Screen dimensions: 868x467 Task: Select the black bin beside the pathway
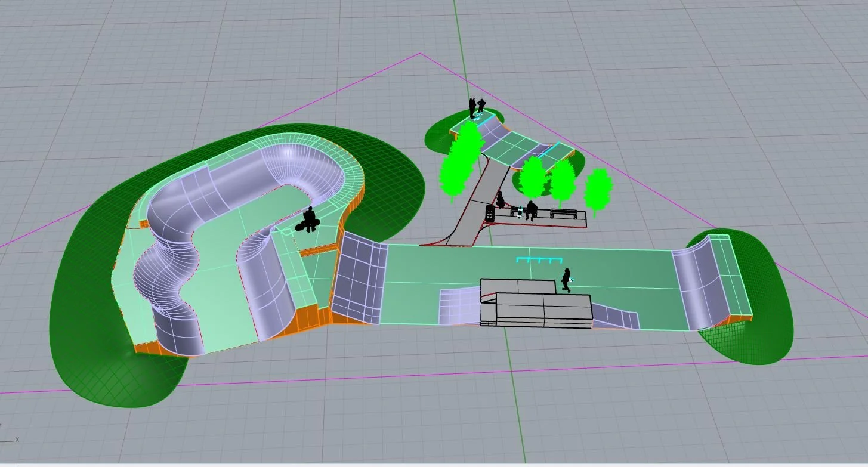click(x=490, y=214)
